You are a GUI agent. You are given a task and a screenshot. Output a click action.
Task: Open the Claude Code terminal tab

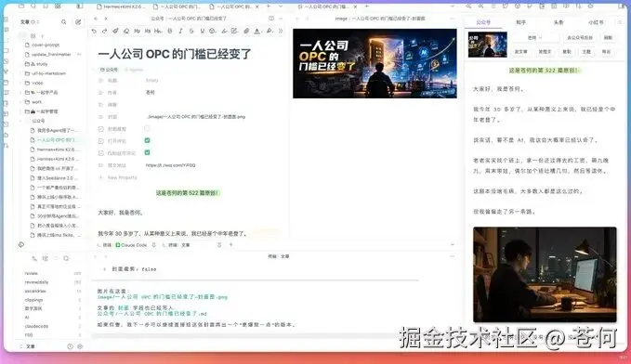(x=131, y=245)
